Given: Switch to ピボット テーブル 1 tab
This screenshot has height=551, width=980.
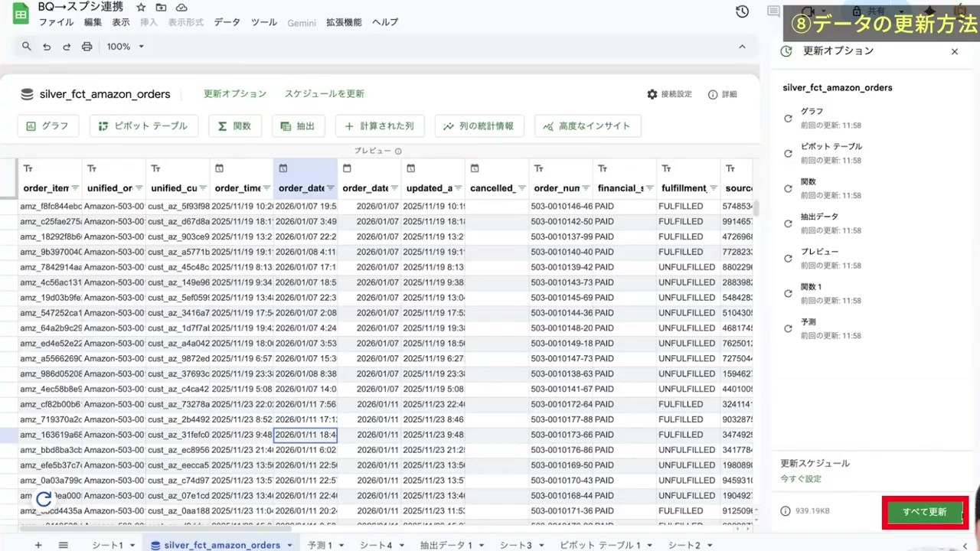Looking at the screenshot, I should 600,545.
